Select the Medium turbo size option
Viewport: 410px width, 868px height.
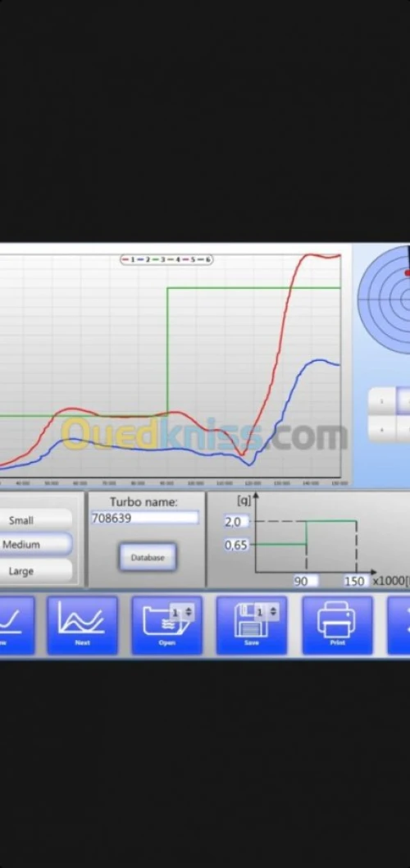point(35,545)
